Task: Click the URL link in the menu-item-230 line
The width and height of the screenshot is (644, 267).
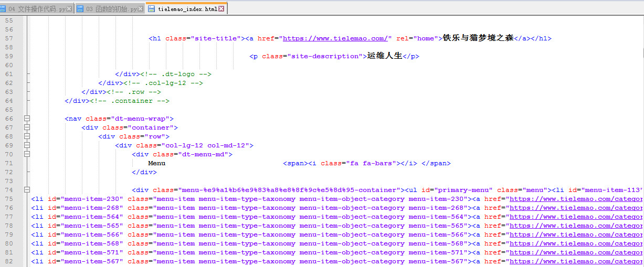Action: pos(576,199)
